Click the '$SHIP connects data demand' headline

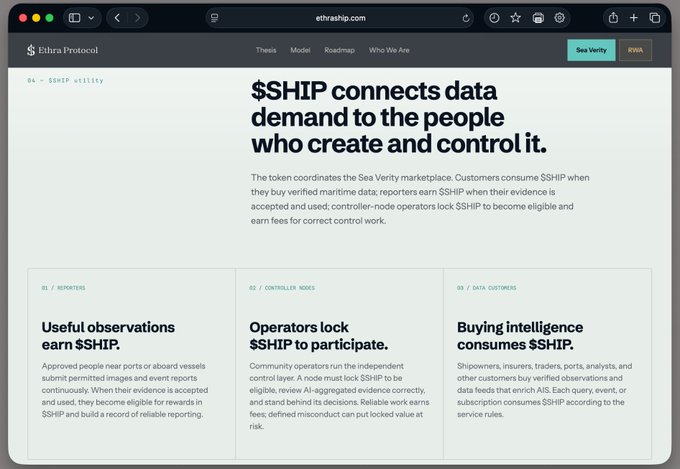[x=399, y=117]
